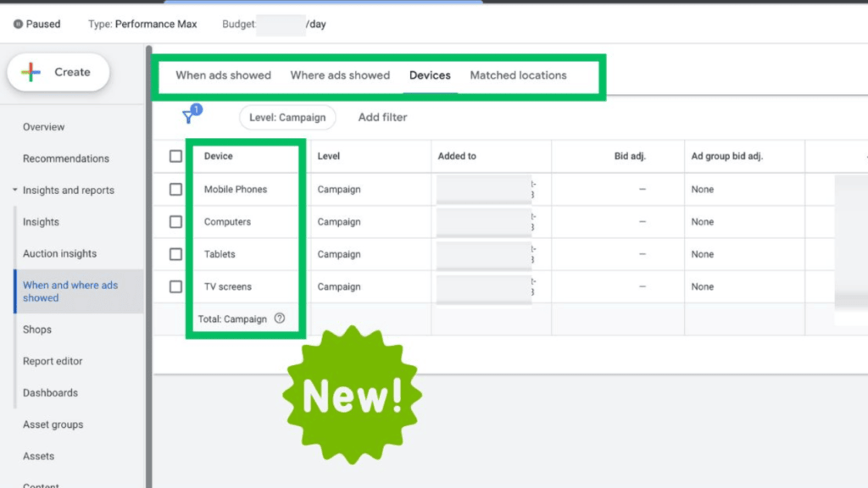Open the Level: Campaign filter chip

click(x=287, y=117)
